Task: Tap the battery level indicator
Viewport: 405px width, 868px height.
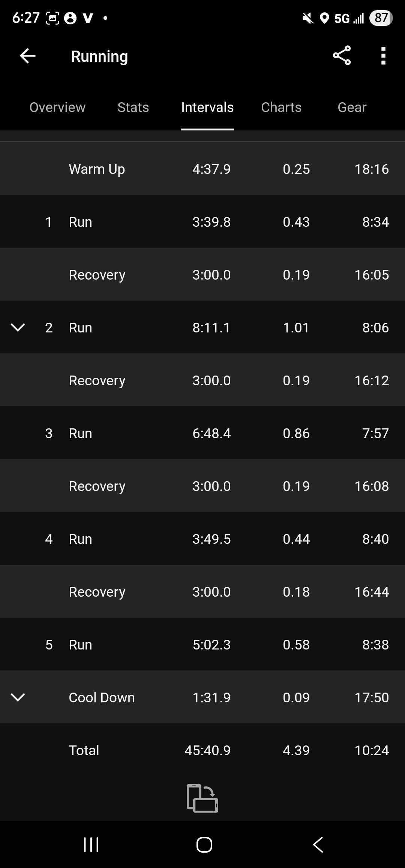Action: click(x=381, y=18)
